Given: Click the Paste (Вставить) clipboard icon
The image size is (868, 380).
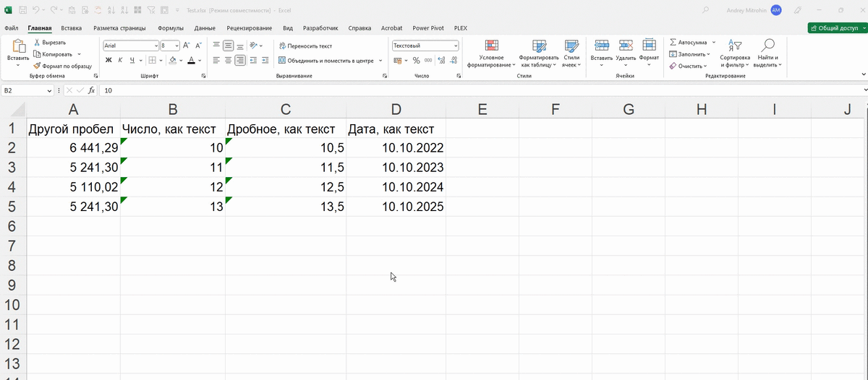Looking at the screenshot, I should pos(18,47).
